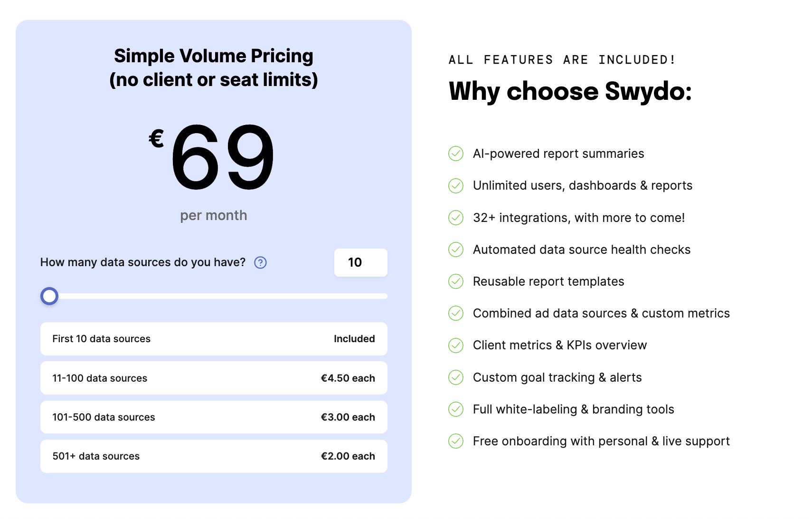Click the '€2.00 each' price

pos(348,456)
